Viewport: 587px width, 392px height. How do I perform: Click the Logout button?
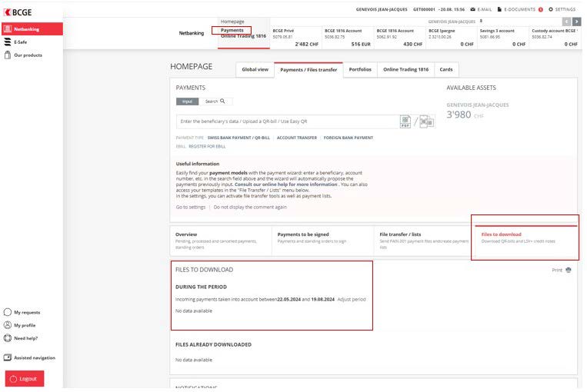point(25,378)
